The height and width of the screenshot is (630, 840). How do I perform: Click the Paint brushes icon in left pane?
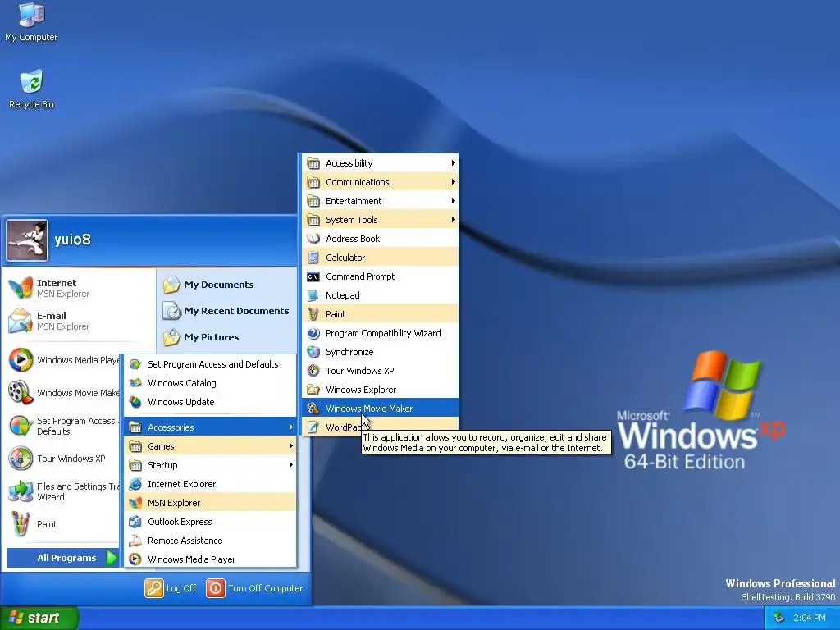[21, 524]
